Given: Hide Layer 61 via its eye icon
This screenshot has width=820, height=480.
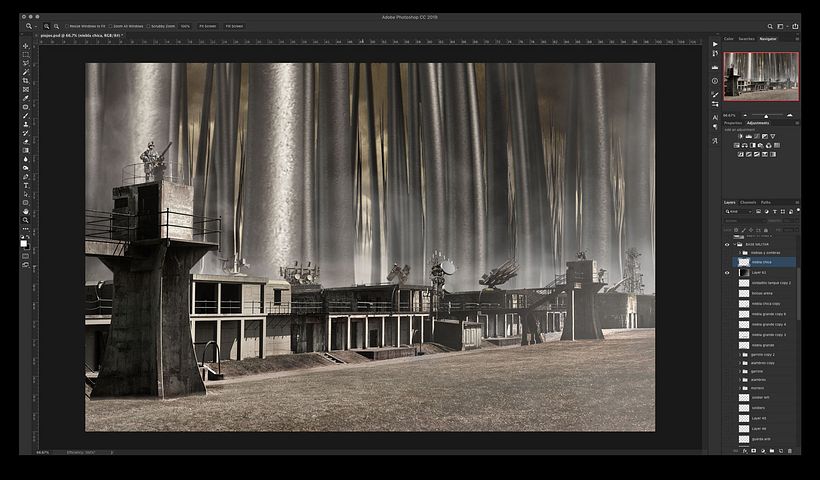Looking at the screenshot, I should click(x=727, y=272).
